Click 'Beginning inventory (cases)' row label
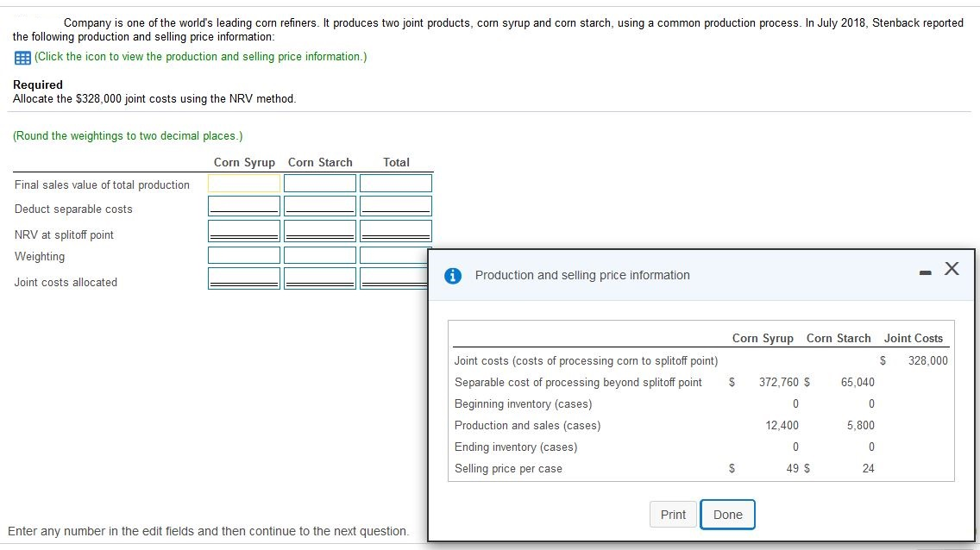This screenshot has height=550, width=980. [523, 404]
